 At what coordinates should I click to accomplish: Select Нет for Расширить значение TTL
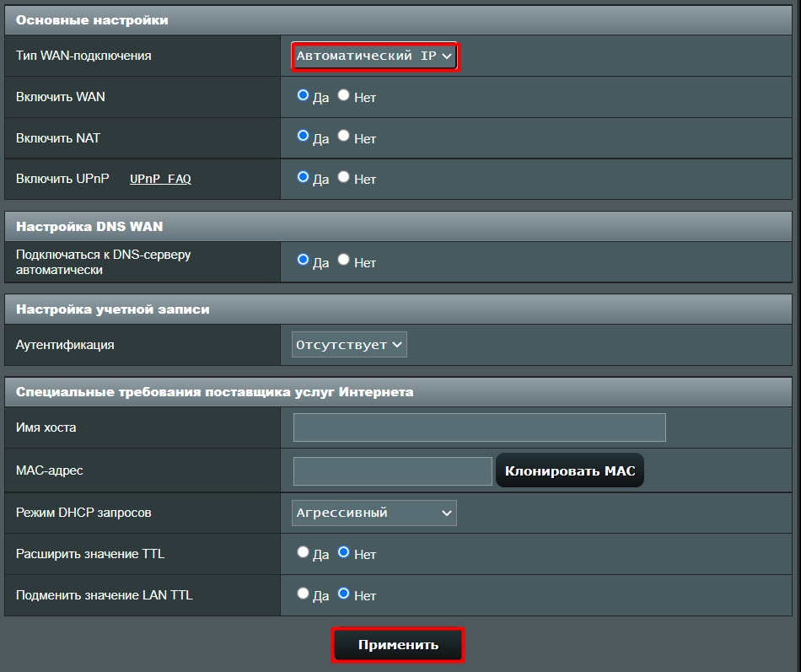344,552
